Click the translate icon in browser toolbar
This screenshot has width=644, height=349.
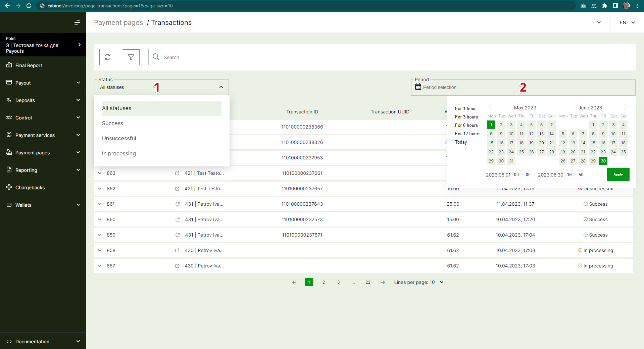point(594,6)
